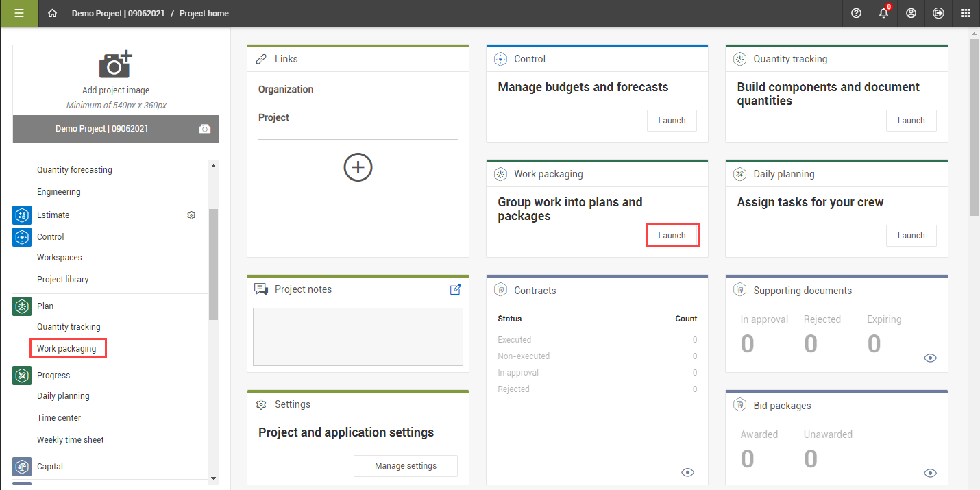This screenshot has width=980, height=490.
Task: Open the hamburger main menu
Action: point(19,13)
